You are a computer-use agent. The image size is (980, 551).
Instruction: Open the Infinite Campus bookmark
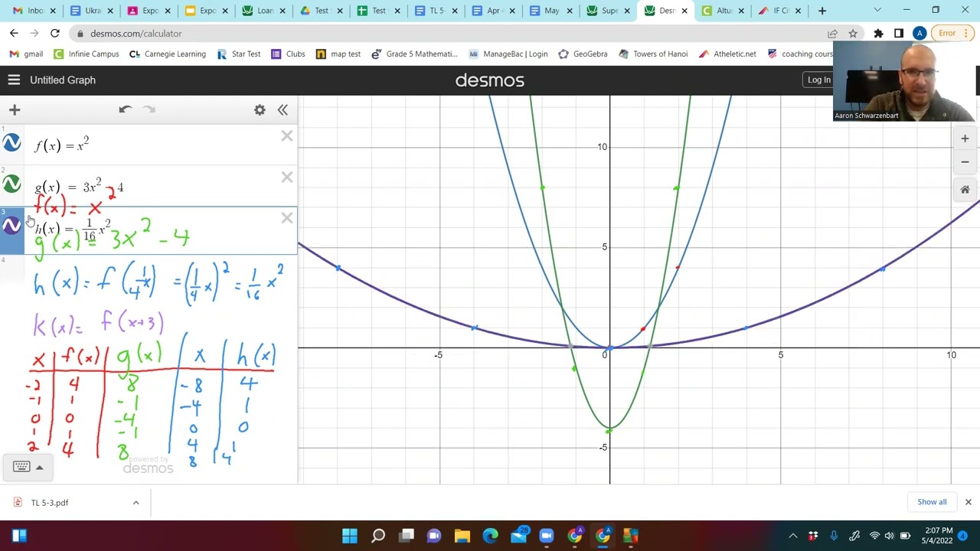pos(87,54)
